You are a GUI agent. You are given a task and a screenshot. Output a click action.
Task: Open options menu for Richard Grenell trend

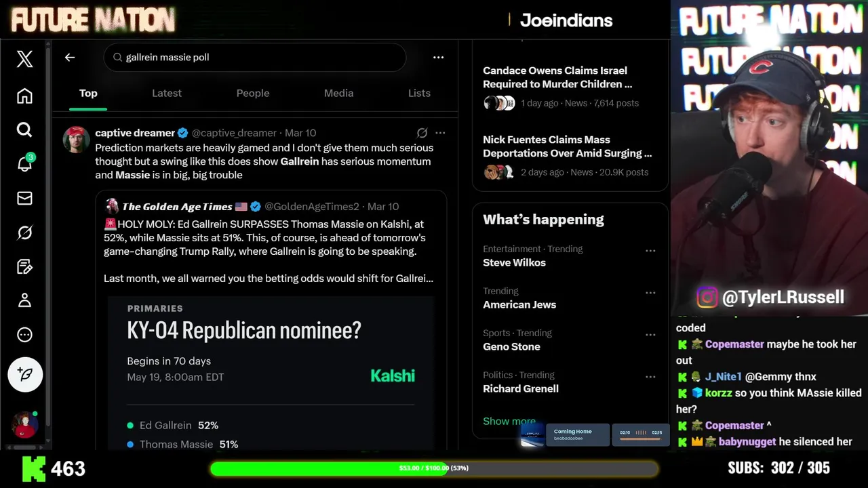point(650,377)
